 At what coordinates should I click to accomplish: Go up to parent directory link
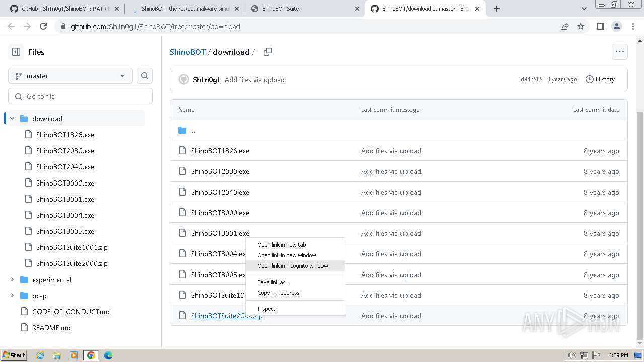[193, 130]
